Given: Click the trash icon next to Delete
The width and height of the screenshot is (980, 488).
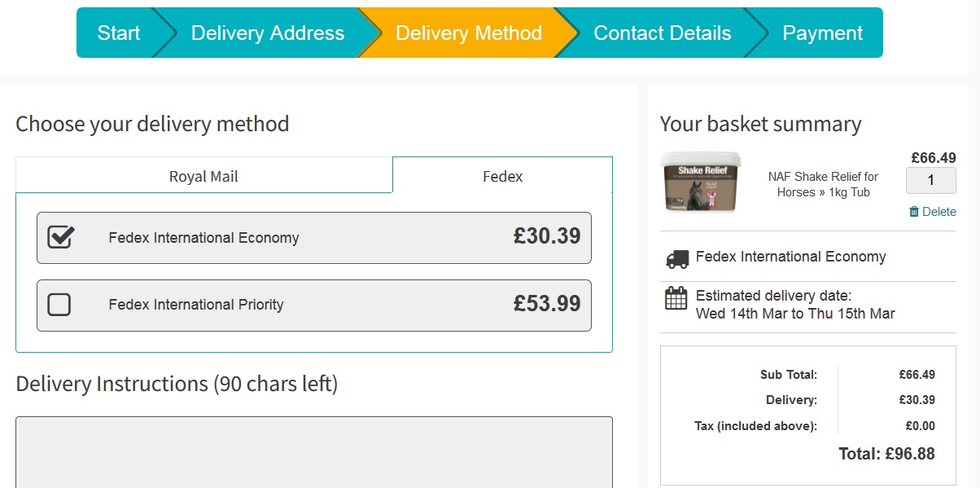Looking at the screenshot, I should tap(914, 212).
